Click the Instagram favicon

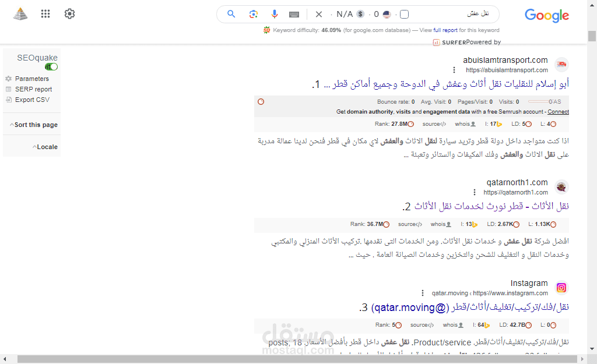(x=561, y=288)
